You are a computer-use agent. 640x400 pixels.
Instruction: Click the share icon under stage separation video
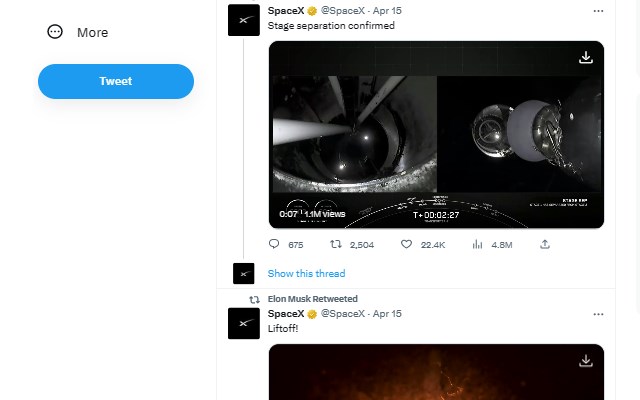point(545,244)
